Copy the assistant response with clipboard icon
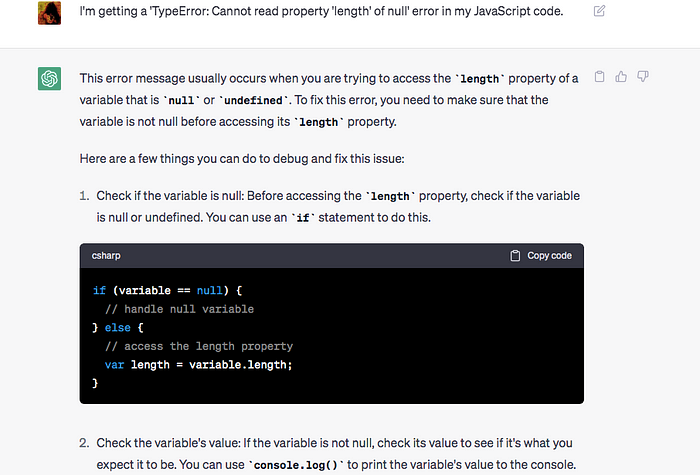700x475 pixels. point(600,77)
